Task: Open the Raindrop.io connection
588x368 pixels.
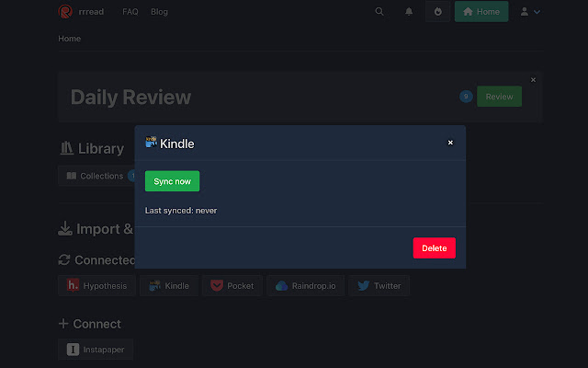Action: 306,286
